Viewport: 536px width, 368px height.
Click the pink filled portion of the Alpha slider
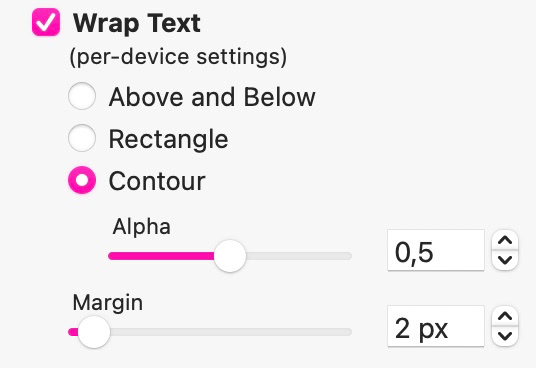[161, 256]
